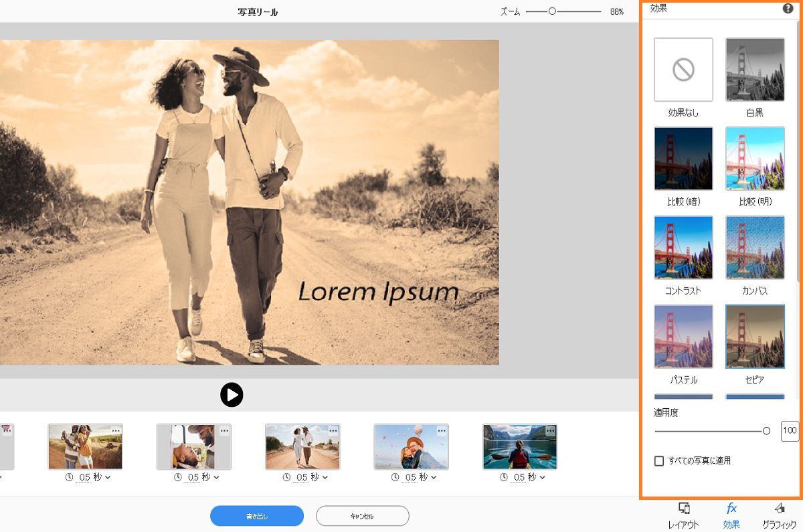The image size is (803, 532).
Task: Click the main sepia photo preview
Action: click(x=249, y=202)
